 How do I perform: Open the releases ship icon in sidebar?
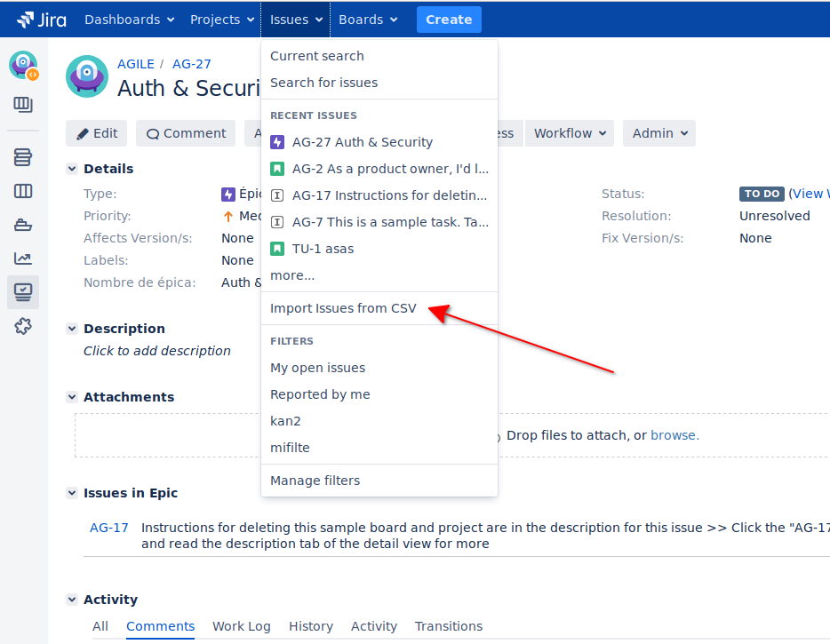pyautogui.click(x=23, y=225)
